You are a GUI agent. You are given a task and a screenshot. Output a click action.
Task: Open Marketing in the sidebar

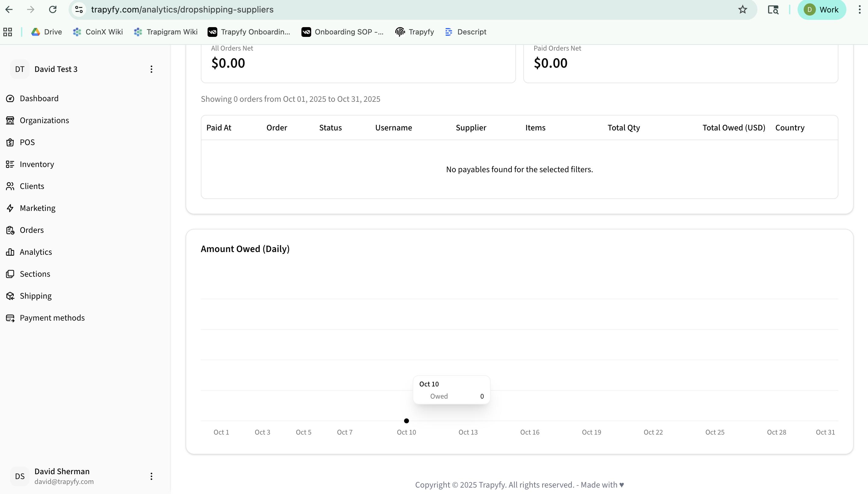point(38,208)
